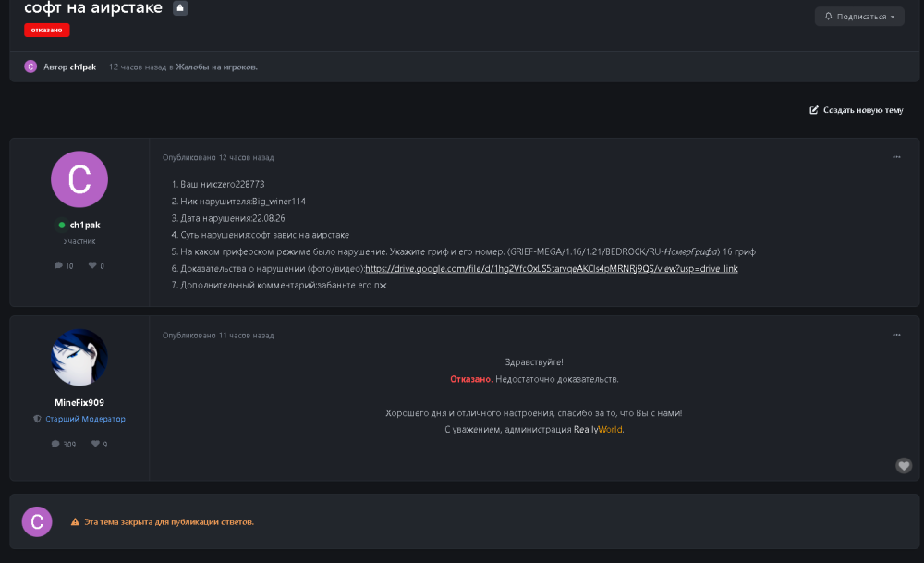
Task: Click the warning icon in closed-topic notice
Action: click(x=75, y=522)
